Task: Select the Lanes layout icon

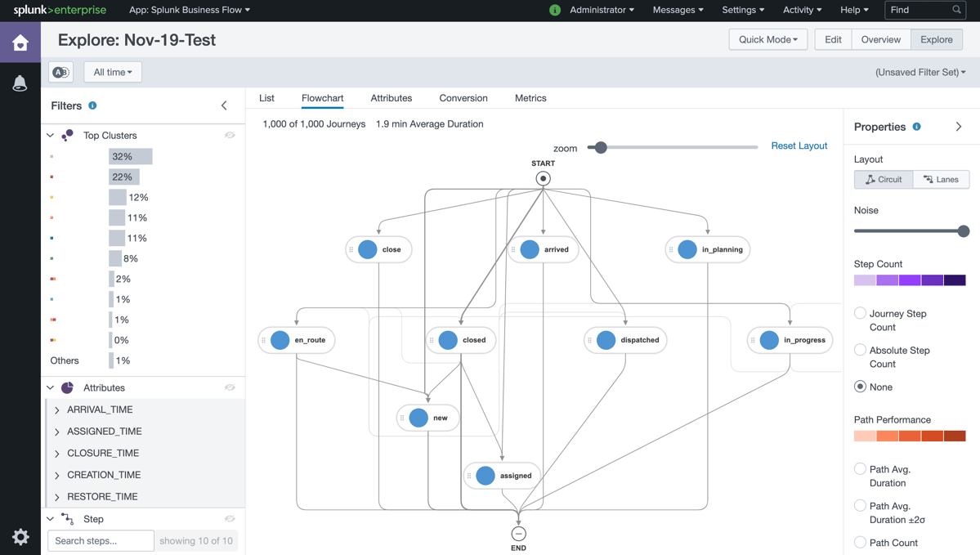Action: point(941,179)
